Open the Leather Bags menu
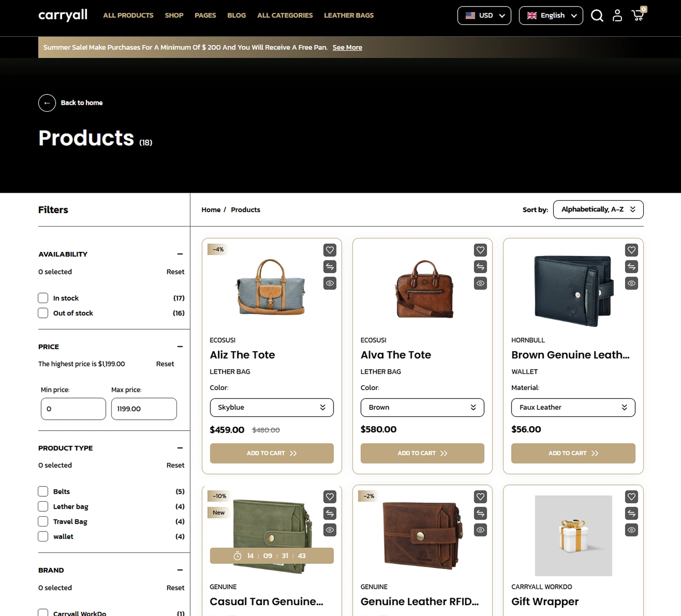 coord(349,15)
